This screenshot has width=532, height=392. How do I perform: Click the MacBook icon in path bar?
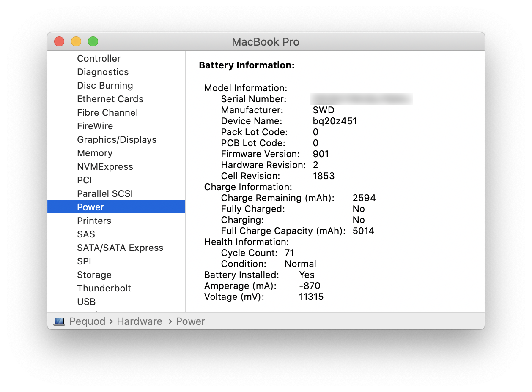pyautogui.click(x=59, y=322)
